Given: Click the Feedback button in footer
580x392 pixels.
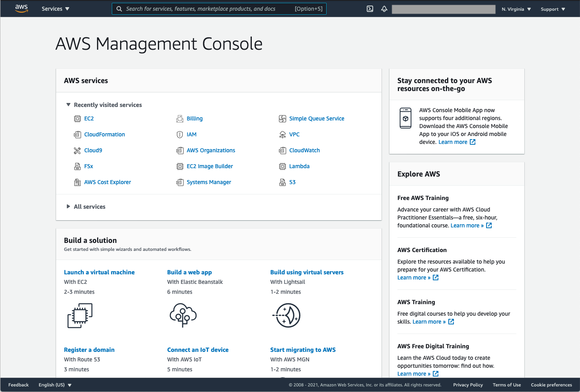Looking at the screenshot, I should [18, 385].
